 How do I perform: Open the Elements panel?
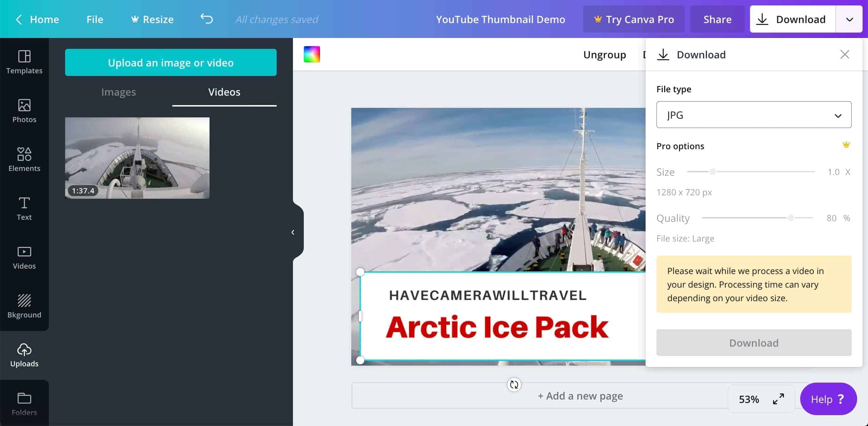pos(24,159)
